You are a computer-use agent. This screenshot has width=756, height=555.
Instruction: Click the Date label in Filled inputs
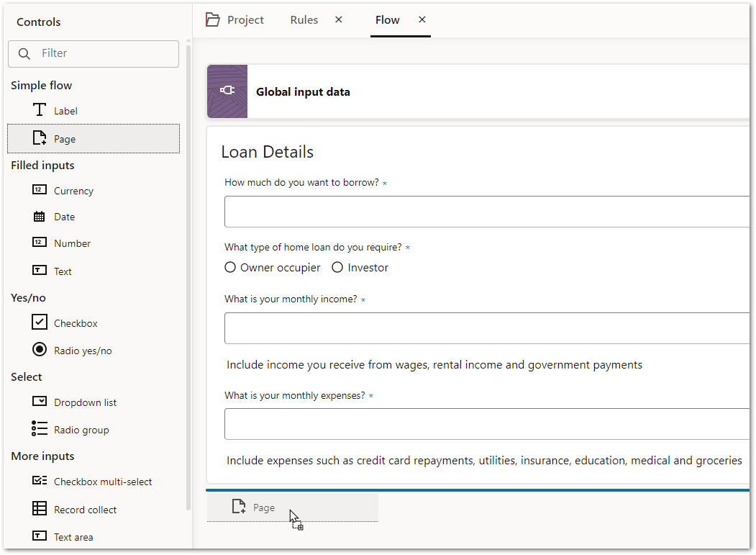click(65, 217)
